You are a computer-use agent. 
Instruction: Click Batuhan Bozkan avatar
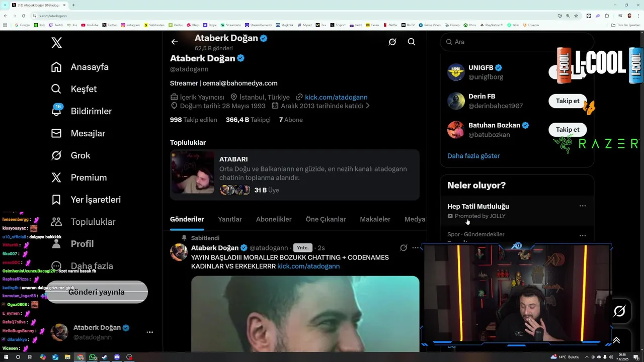[x=456, y=130]
